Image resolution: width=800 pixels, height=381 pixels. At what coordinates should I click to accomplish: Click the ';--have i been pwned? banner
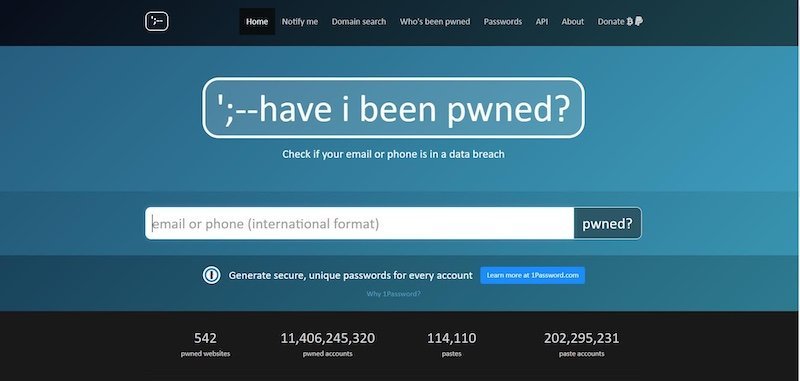tap(393, 108)
